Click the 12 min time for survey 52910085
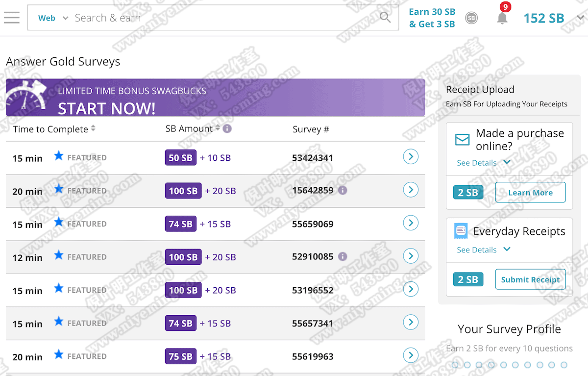This screenshot has width=588, height=376. coord(27,257)
